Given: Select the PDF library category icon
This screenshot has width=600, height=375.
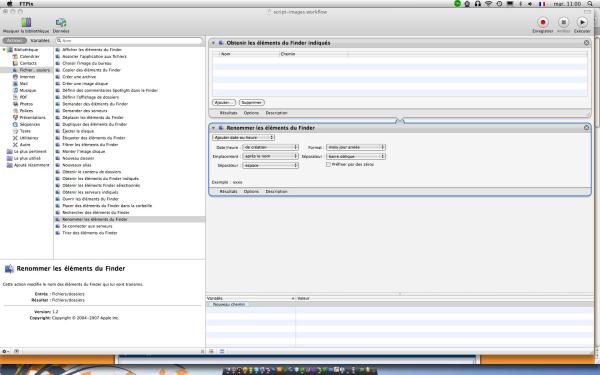Looking at the screenshot, I should click(16, 97).
